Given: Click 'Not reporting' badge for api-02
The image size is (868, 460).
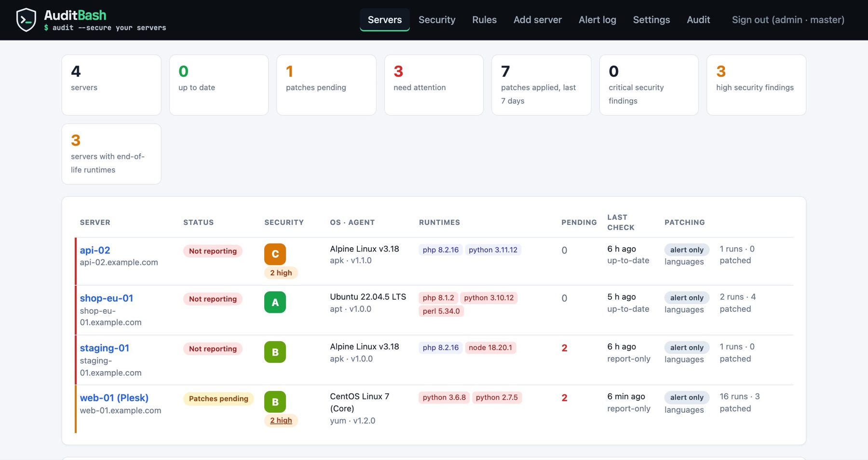Looking at the screenshot, I should 213,251.
